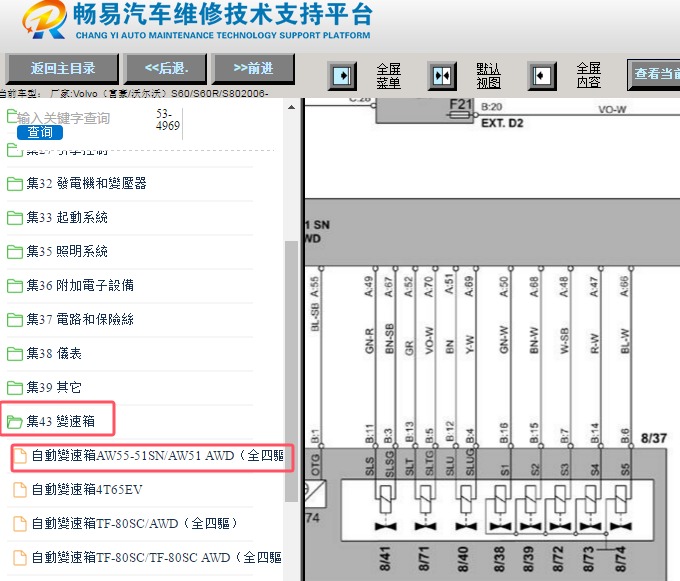Click the sidebar scroll-up arrow
The height and width of the screenshot is (581, 680).
pos(291,107)
